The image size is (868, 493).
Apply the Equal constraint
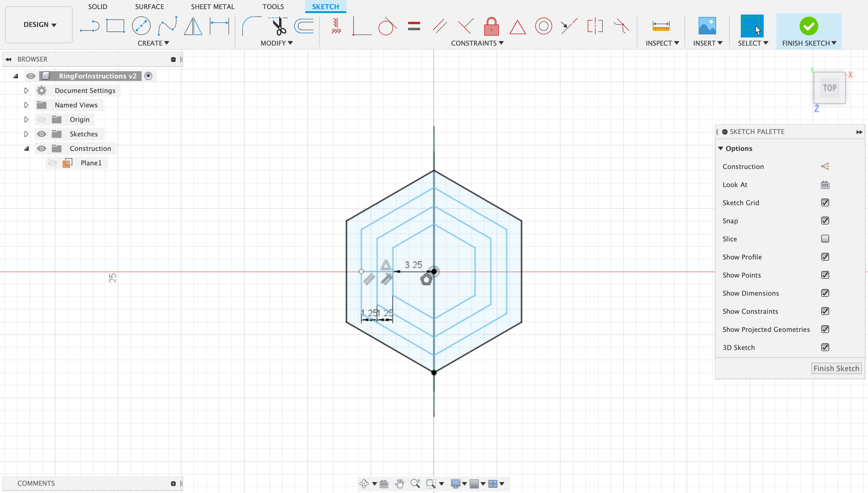(414, 26)
